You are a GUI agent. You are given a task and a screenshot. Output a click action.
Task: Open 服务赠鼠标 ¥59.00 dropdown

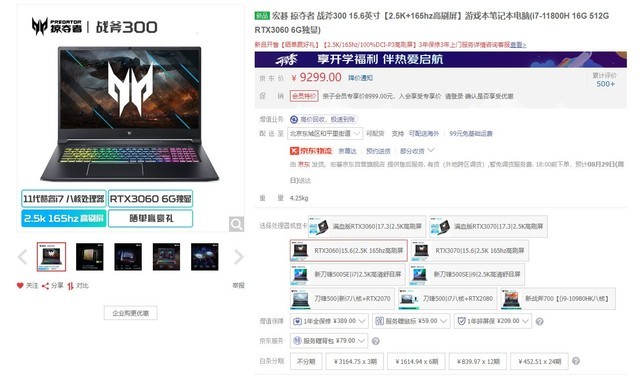tap(411, 322)
